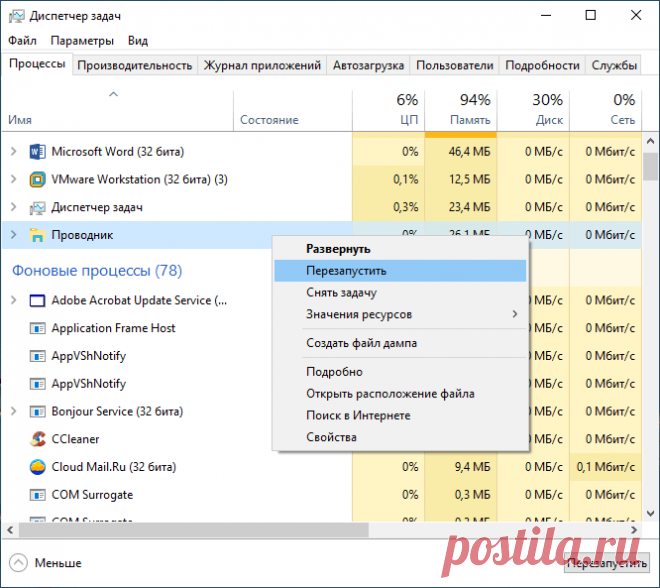Click the Меньше collapse arrow icon
The width and height of the screenshot is (660, 588).
point(18,563)
